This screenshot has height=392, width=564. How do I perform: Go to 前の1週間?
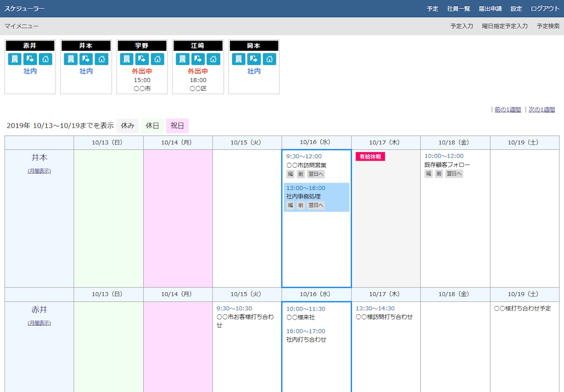(x=508, y=110)
